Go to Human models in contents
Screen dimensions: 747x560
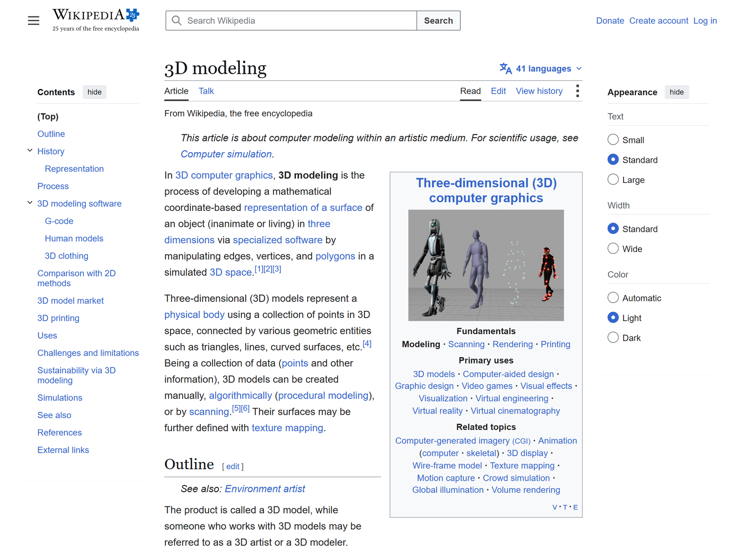pos(74,238)
